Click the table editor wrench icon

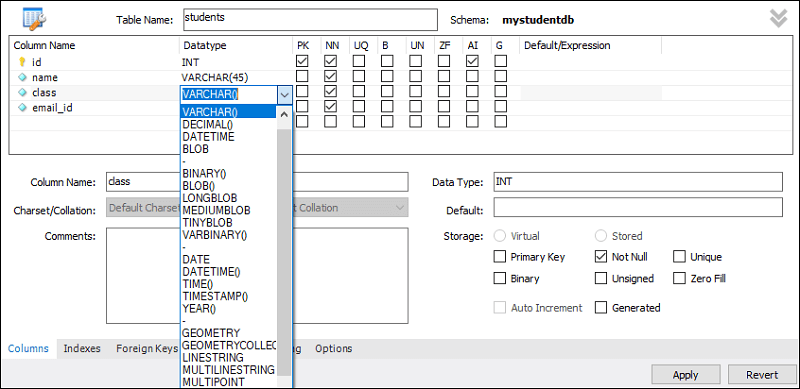pos(34,18)
